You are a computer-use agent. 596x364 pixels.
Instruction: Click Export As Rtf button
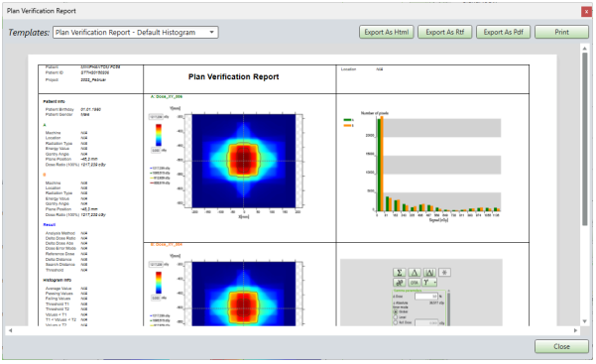pyautogui.click(x=444, y=32)
